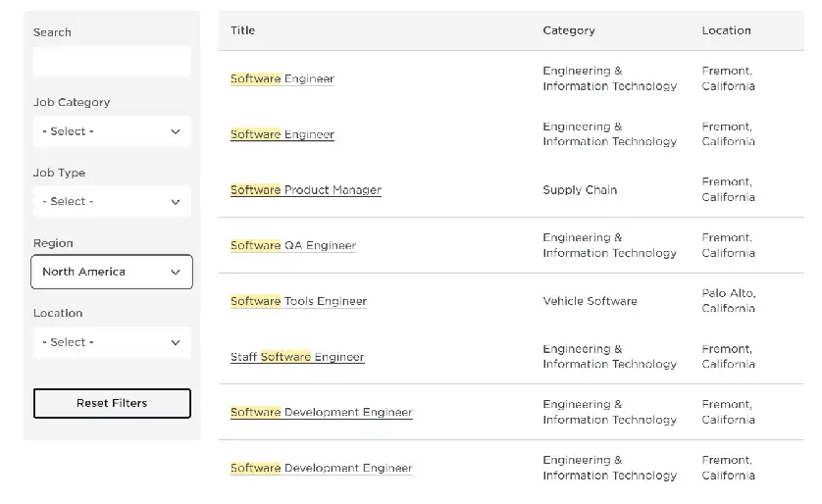
Task: Open the Software QA Engineer job link
Action: click(x=293, y=245)
